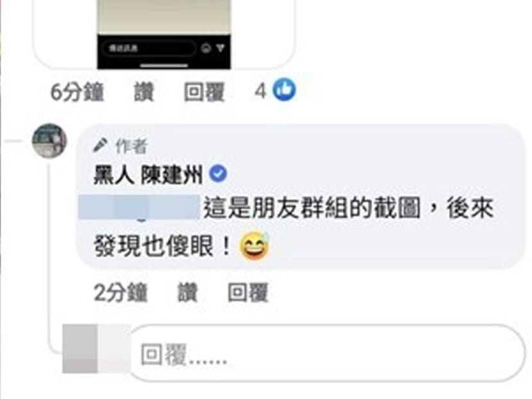532x399 pixels.
Task: Open the blurred tagged user mention
Action: tap(139, 207)
